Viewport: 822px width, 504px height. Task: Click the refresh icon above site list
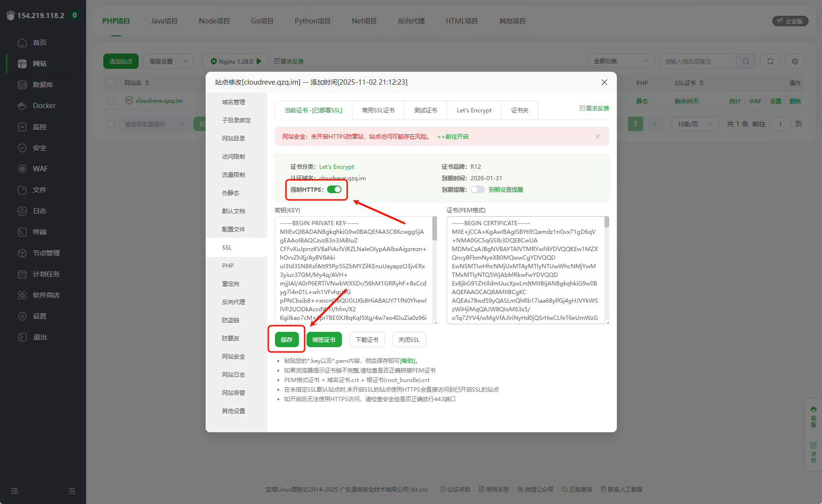(770, 61)
